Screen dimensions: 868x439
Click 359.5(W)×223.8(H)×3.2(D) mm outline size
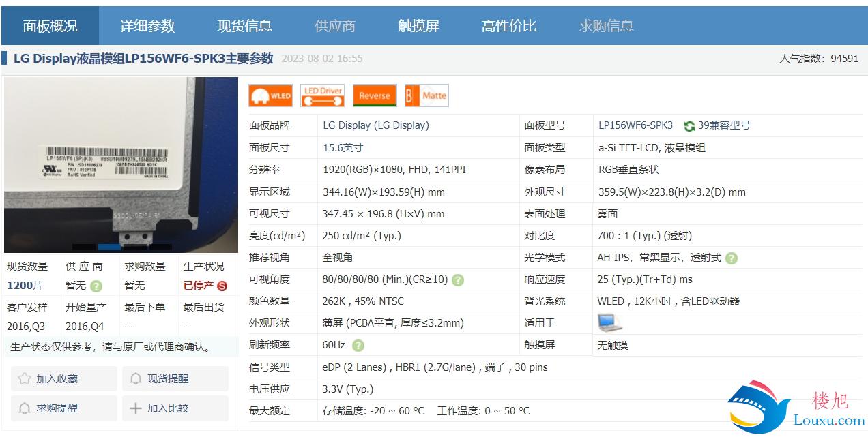[672, 192]
